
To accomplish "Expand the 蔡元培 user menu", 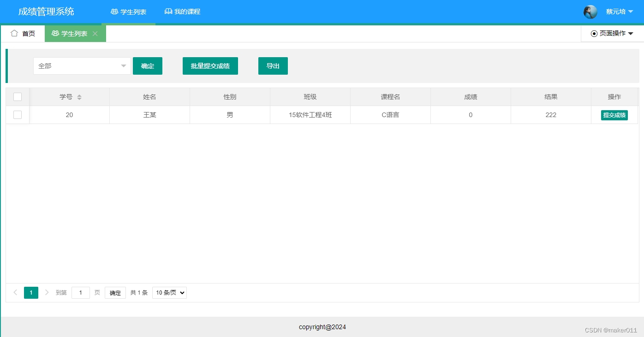I will click(619, 12).
